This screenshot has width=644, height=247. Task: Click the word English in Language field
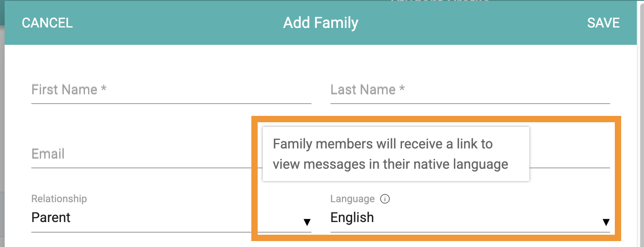point(352,218)
